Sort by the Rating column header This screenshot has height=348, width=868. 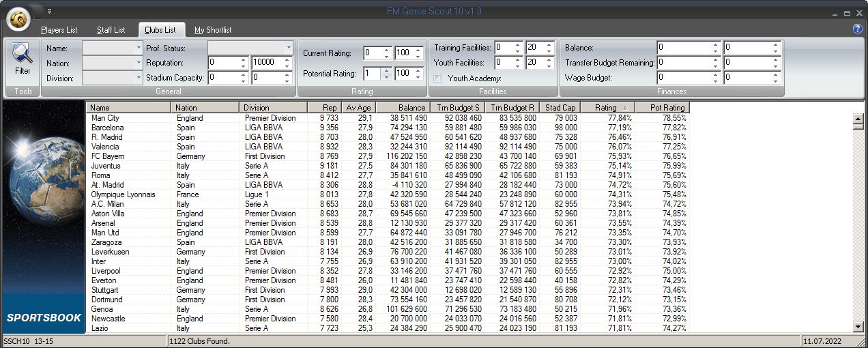click(x=607, y=108)
